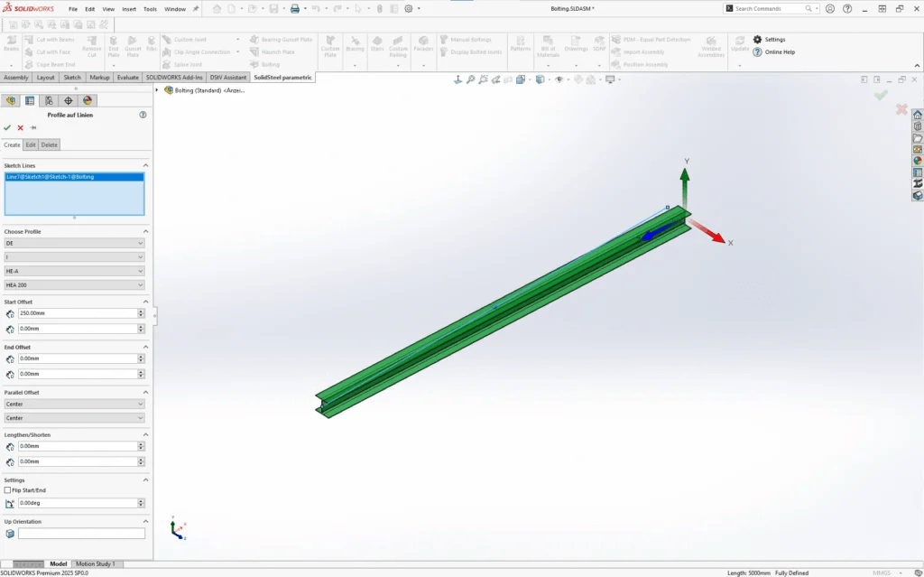Click the Up Orientation selection field
Viewport: 924px width, 577px height.
point(81,534)
